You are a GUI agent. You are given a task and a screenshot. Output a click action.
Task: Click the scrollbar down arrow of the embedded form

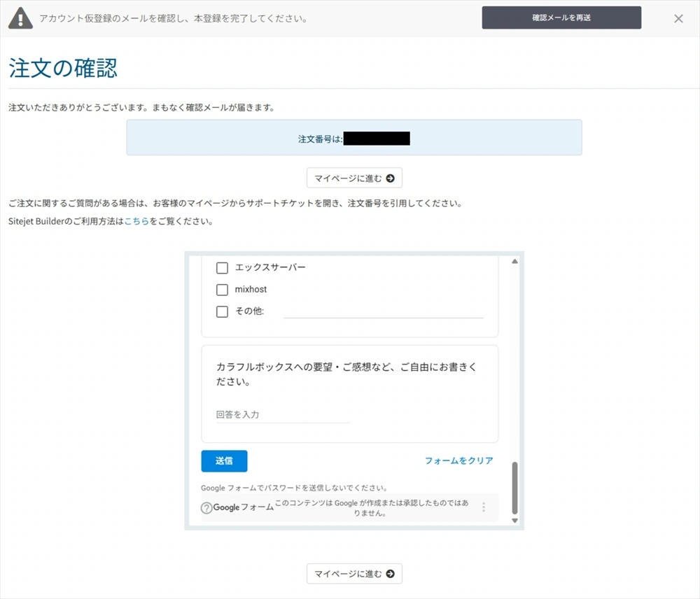click(514, 521)
